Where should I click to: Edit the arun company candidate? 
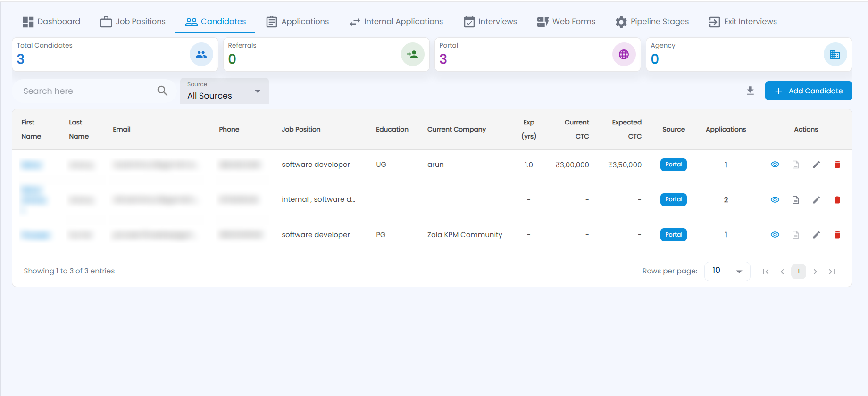pos(817,165)
